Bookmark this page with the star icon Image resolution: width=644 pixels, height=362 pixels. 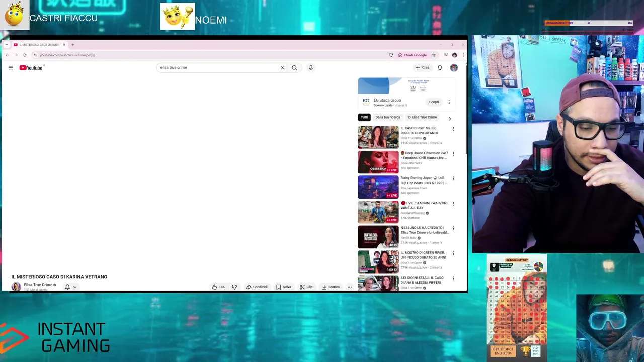434,55
